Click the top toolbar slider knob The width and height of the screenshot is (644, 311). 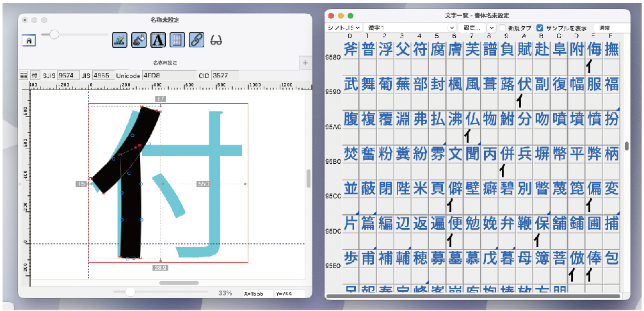[54, 33]
